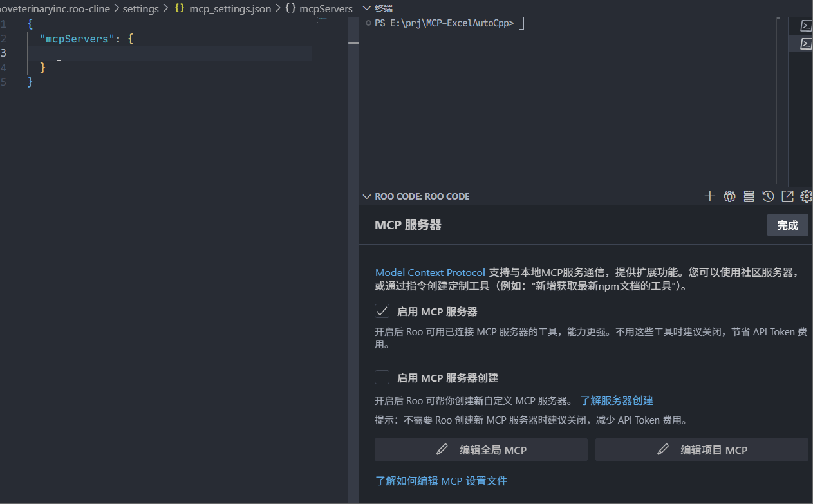Open 了解如何编辑 MCP 设置文件 link
813x504 pixels.
tap(442, 481)
